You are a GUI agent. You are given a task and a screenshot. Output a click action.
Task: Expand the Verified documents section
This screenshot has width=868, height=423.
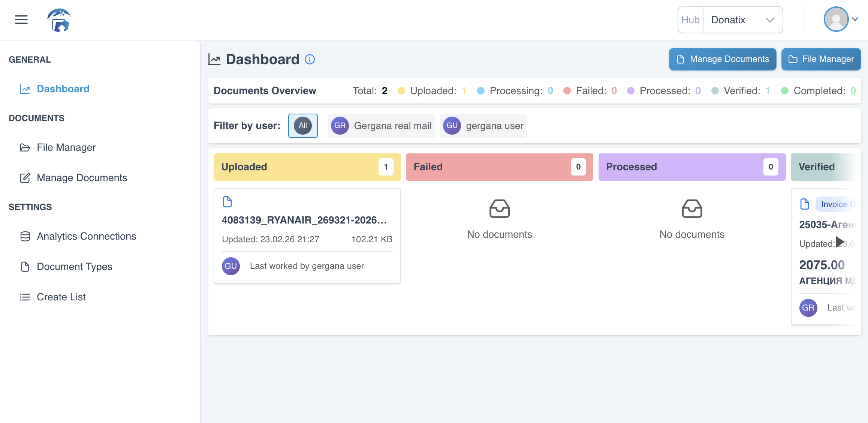pos(840,242)
